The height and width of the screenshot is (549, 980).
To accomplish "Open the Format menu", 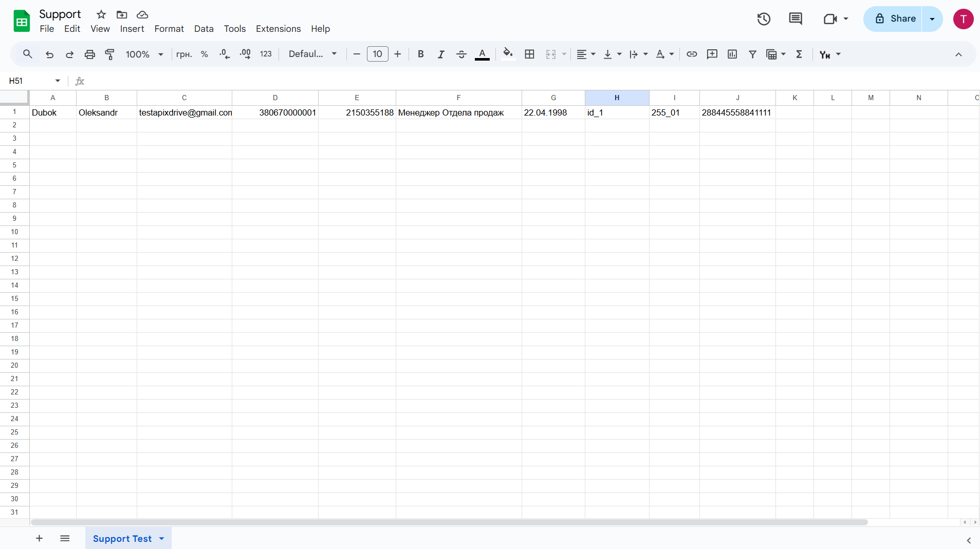I will pyautogui.click(x=169, y=29).
